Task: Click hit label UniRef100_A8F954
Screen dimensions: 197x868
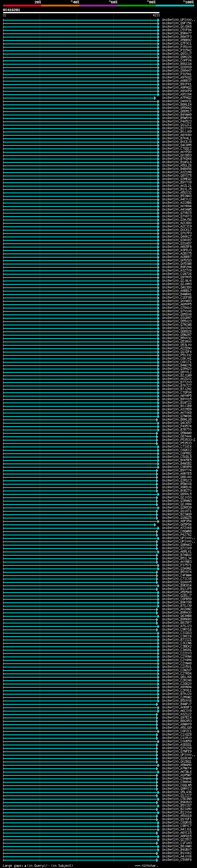Action: click(x=177, y=522)
